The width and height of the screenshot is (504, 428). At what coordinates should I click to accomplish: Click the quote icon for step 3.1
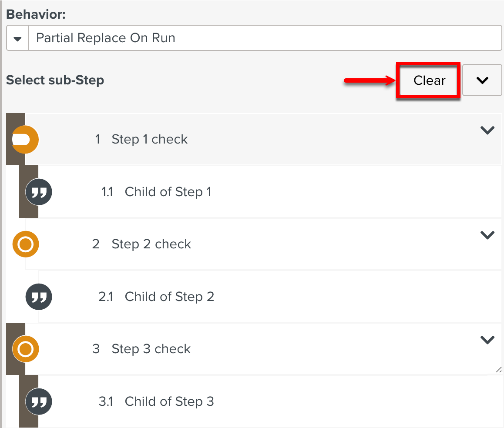click(39, 401)
